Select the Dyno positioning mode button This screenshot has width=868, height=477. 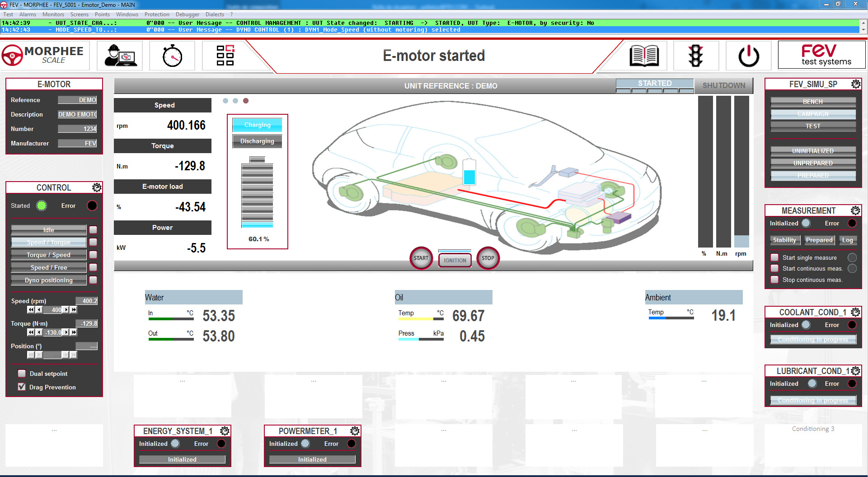[x=49, y=280]
